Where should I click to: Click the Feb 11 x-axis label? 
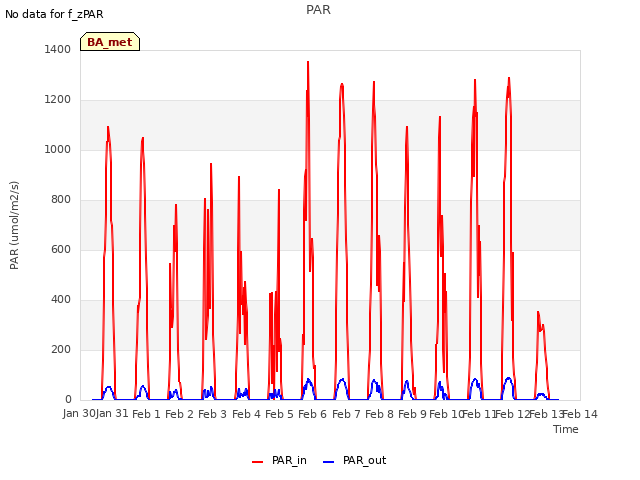tap(479, 414)
